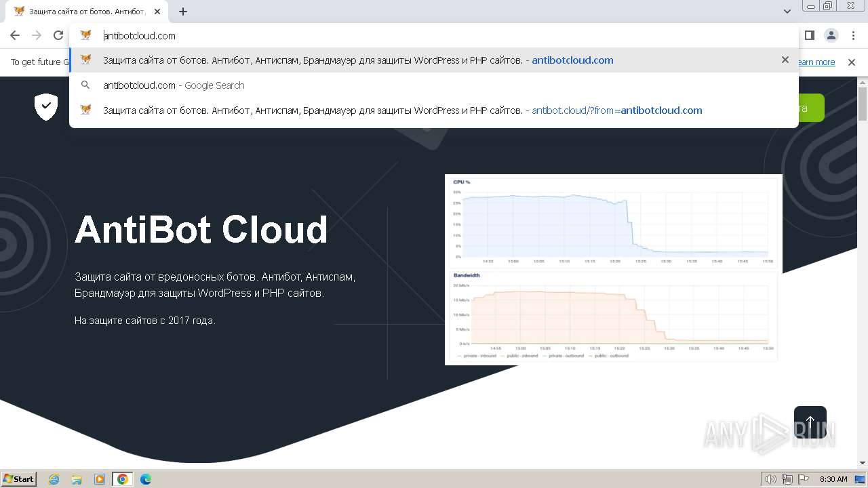
Task: Click the AntiBot Cloud heading
Action: [x=201, y=230]
